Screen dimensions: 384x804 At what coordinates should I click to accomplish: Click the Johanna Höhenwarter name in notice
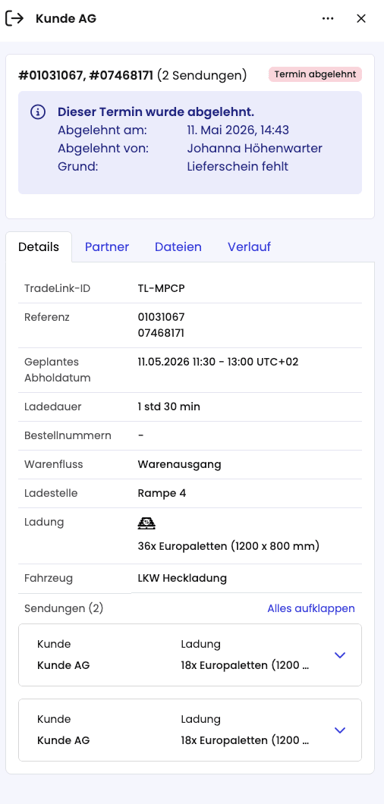254,149
